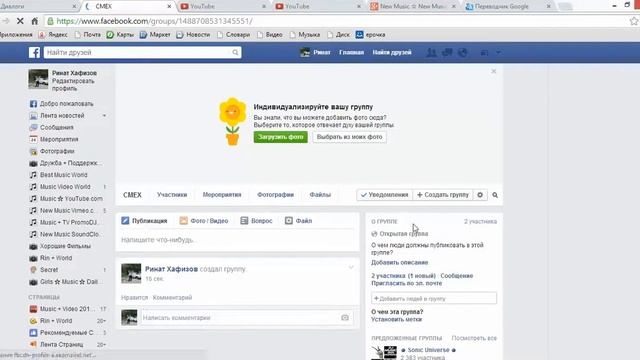Click browser home button

coord(35,21)
